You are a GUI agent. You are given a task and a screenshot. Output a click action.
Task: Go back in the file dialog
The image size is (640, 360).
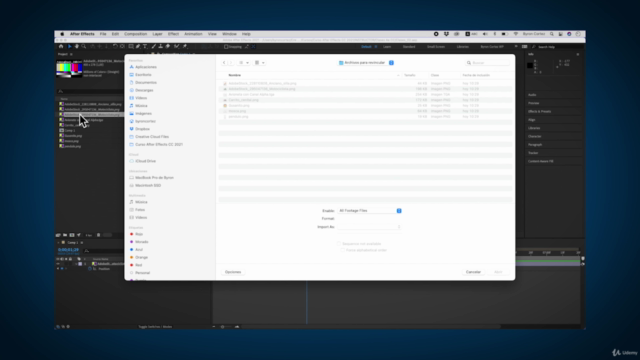point(224,63)
